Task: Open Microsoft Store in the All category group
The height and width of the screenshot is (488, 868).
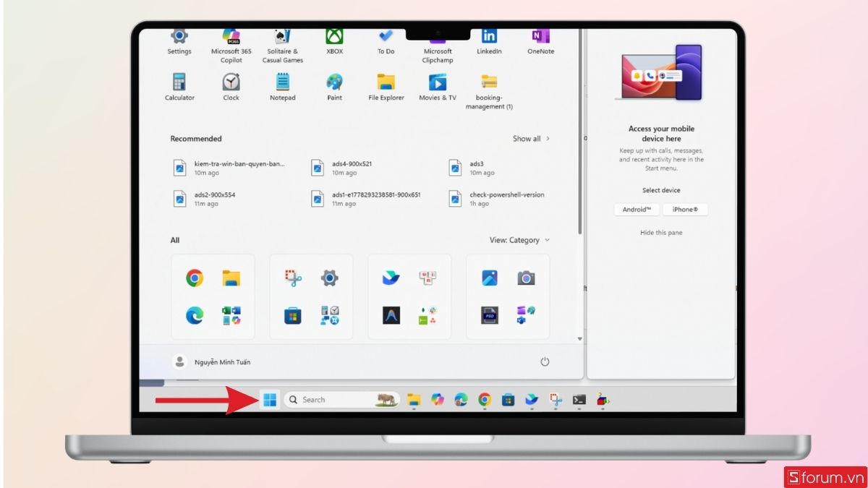Action: (293, 315)
